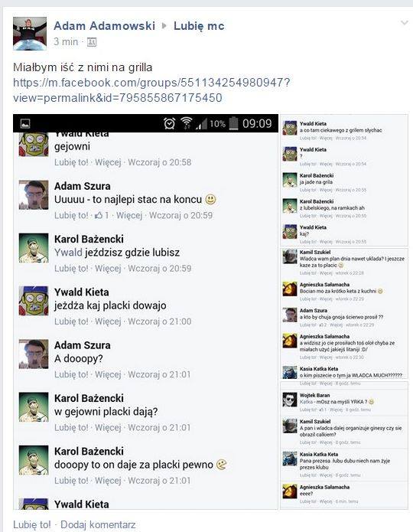This screenshot has height=532, width=413.
Task: Click the Wi-Fi signal status icon
Action: pyautogui.click(x=186, y=123)
